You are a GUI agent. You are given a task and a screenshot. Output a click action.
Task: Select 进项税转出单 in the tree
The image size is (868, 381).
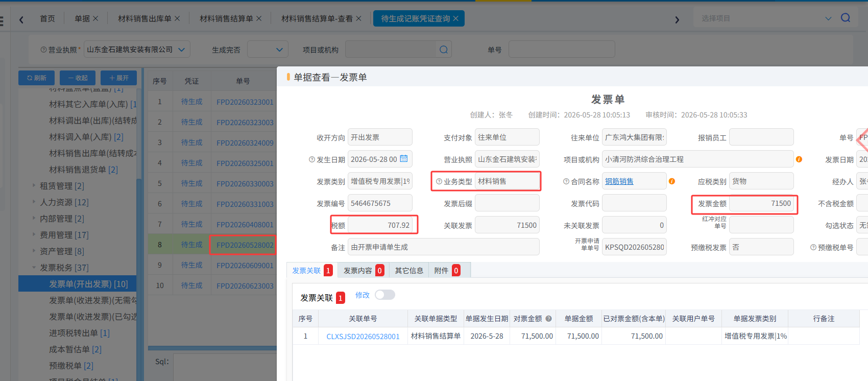79,332
